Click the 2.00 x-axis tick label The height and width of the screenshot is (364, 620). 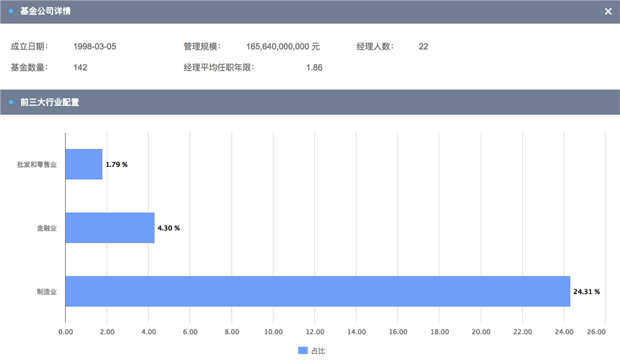tap(107, 332)
